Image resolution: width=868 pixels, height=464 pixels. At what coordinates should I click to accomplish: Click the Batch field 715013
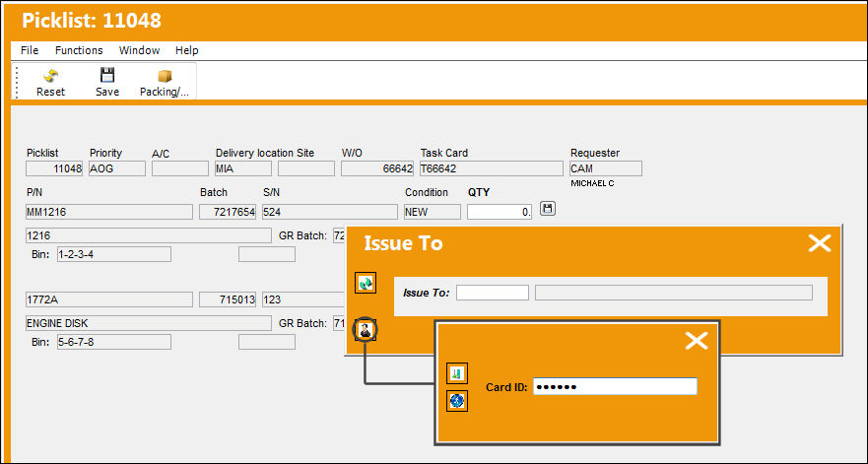click(228, 299)
